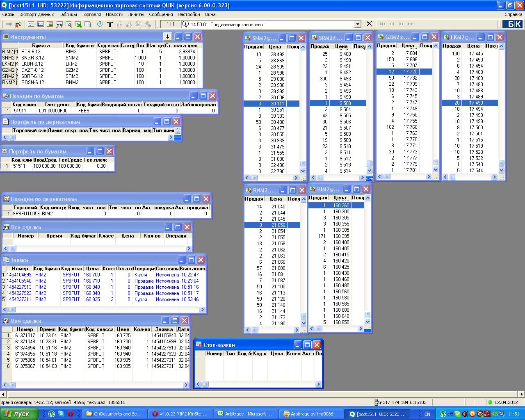
Task: Click the Цена column header in Заявки
Action: pyautogui.click(x=92, y=269)
